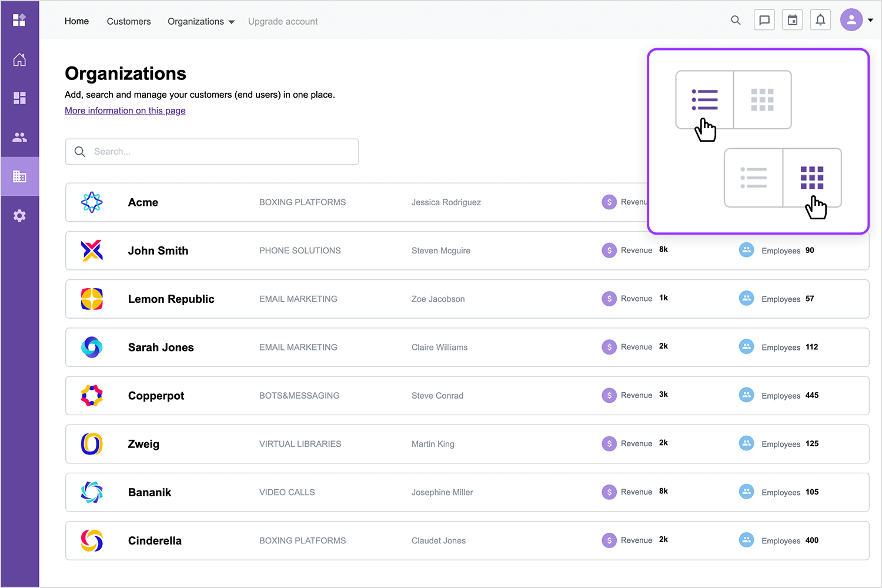
Task: Click the Cinderella logo
Action: (92, 540)
